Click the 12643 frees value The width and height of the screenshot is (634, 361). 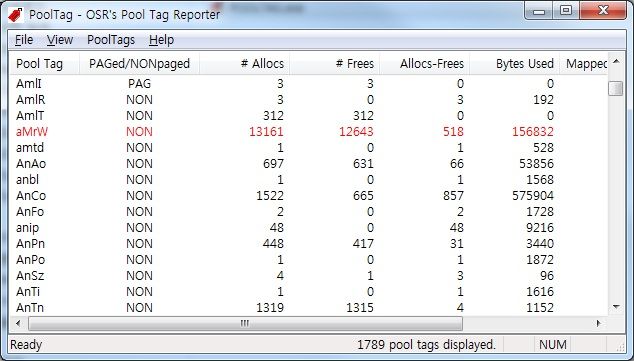[x=356, y=131]
